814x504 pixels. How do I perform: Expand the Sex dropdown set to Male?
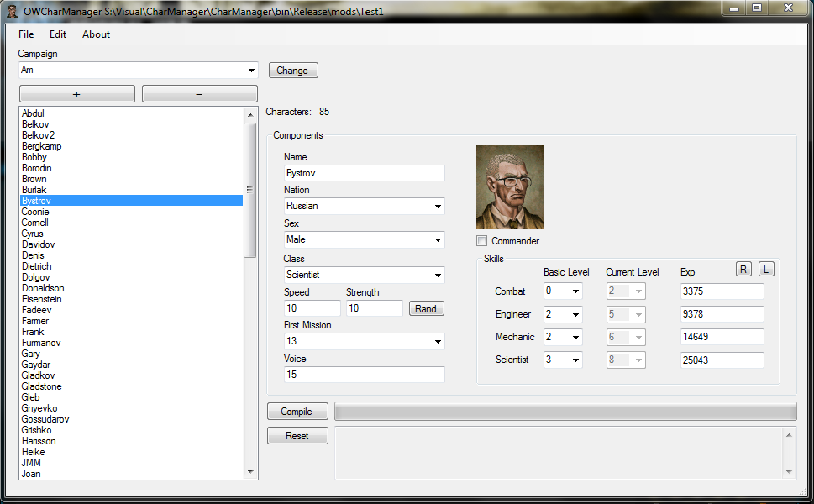pyautogui.click(x=438, y=239)
